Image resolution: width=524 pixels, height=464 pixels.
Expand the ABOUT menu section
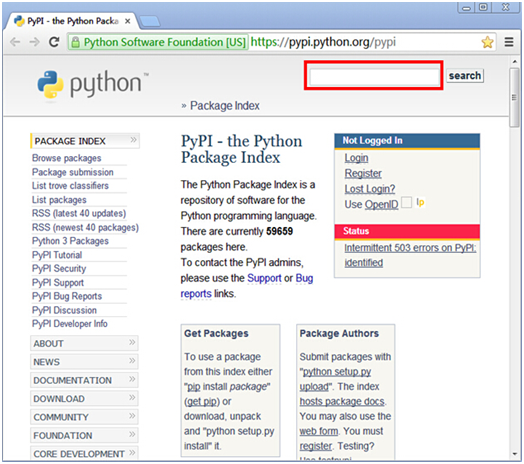point(84,343)
